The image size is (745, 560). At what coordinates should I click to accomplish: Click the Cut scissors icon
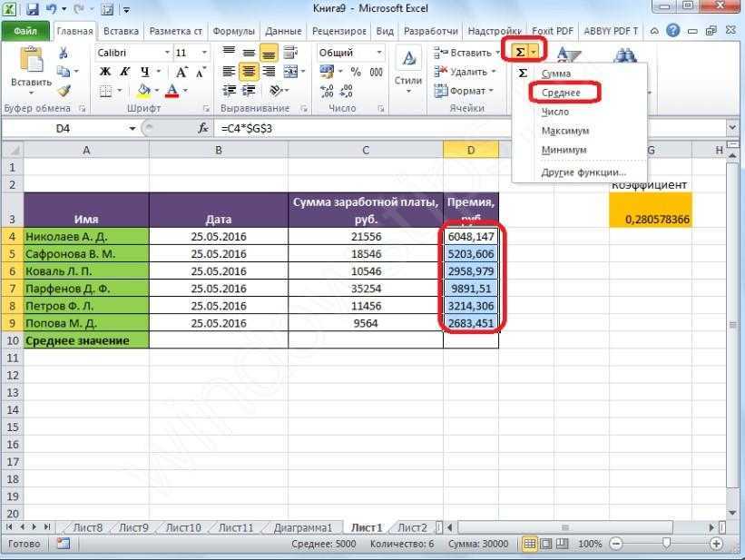63,53
